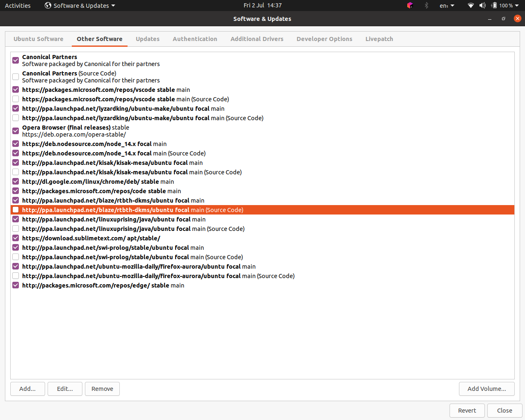Image resolution: width=525 pixels, height=420 pixels.
Task: Click the Close button at bottom right
Action: [504, 411]
